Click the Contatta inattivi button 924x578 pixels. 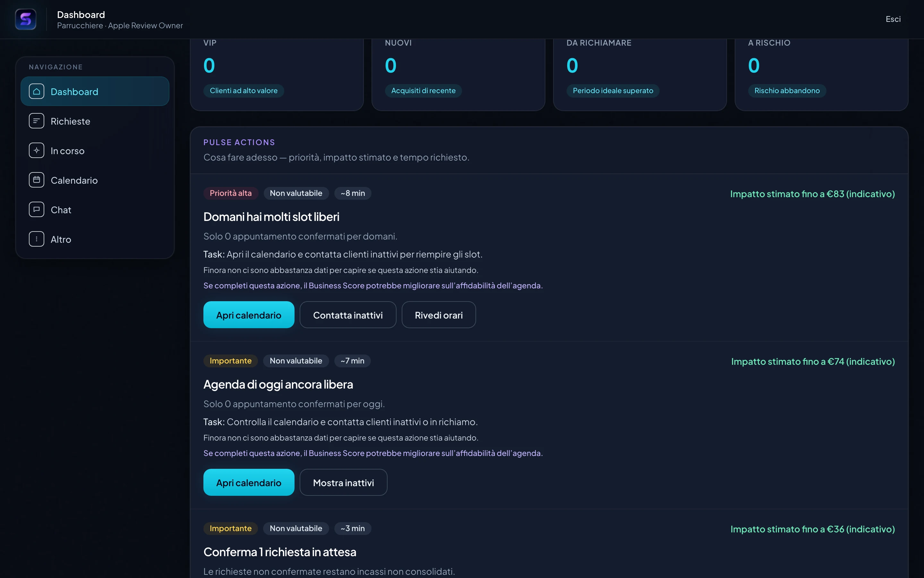click(x=348, y=315)
